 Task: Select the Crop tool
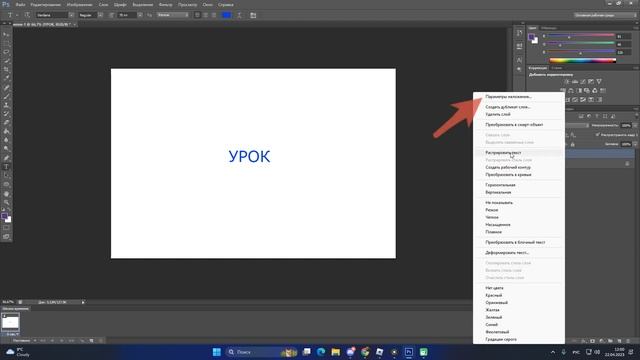tap(6, 70)
